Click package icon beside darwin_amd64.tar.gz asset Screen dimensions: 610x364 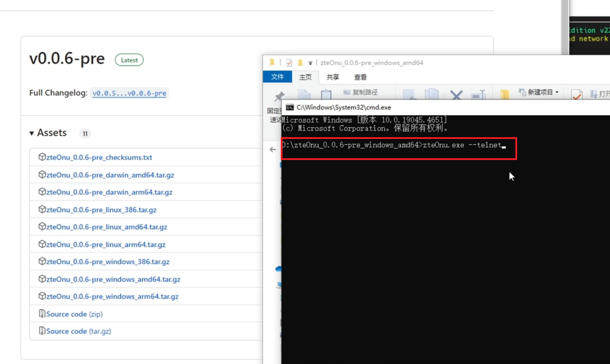coord(42,175)
